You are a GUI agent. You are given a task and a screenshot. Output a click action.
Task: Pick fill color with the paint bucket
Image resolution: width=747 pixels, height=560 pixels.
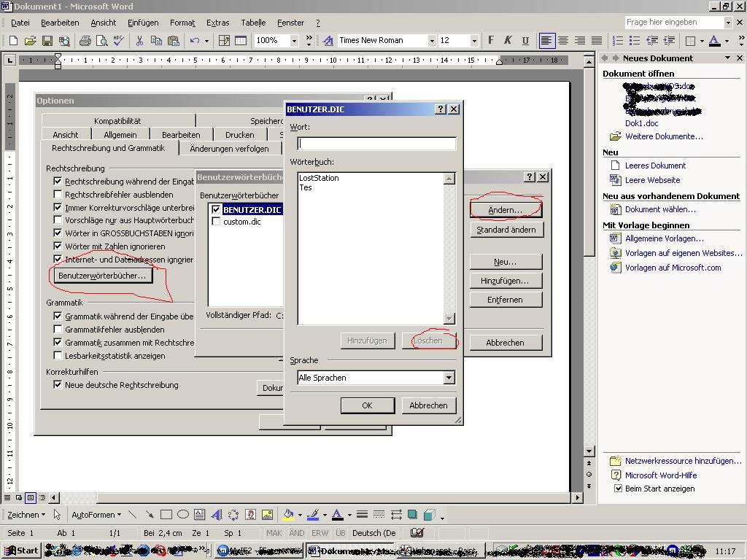[x=288, y=515]
